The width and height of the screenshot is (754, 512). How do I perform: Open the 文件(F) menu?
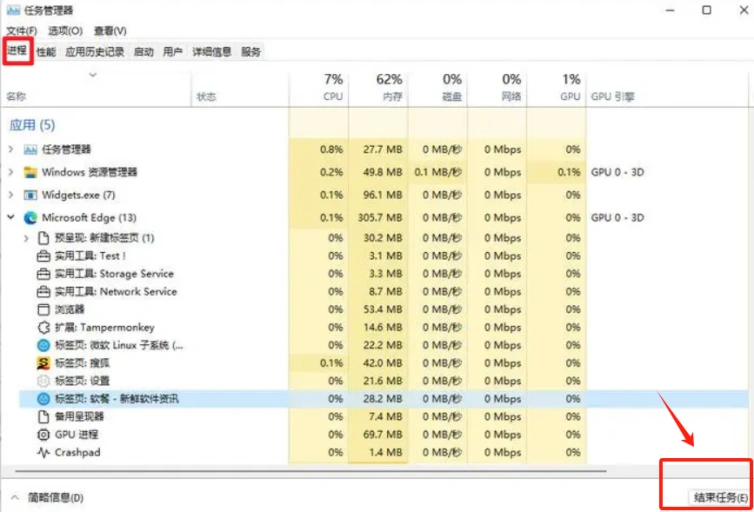(22, 31)
